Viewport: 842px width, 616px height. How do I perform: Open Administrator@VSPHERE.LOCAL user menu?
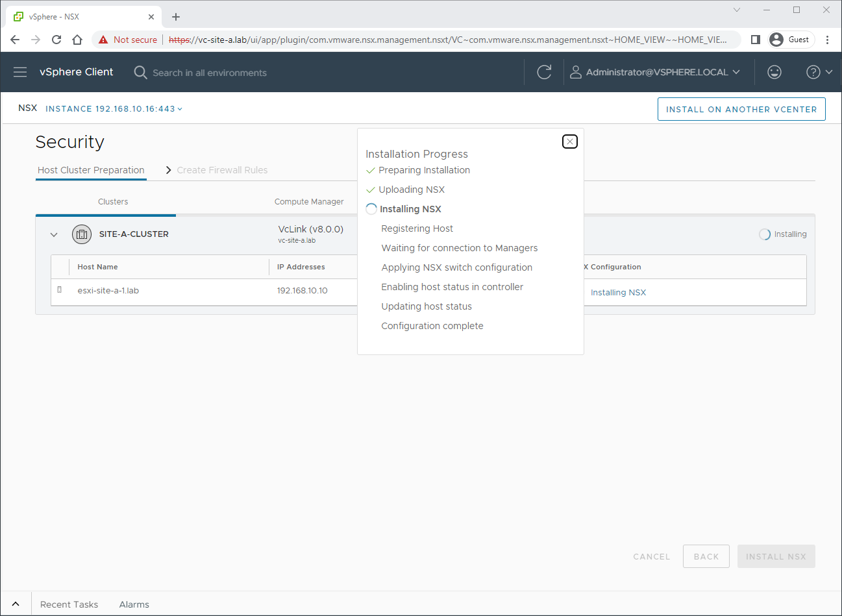point(655,72)
